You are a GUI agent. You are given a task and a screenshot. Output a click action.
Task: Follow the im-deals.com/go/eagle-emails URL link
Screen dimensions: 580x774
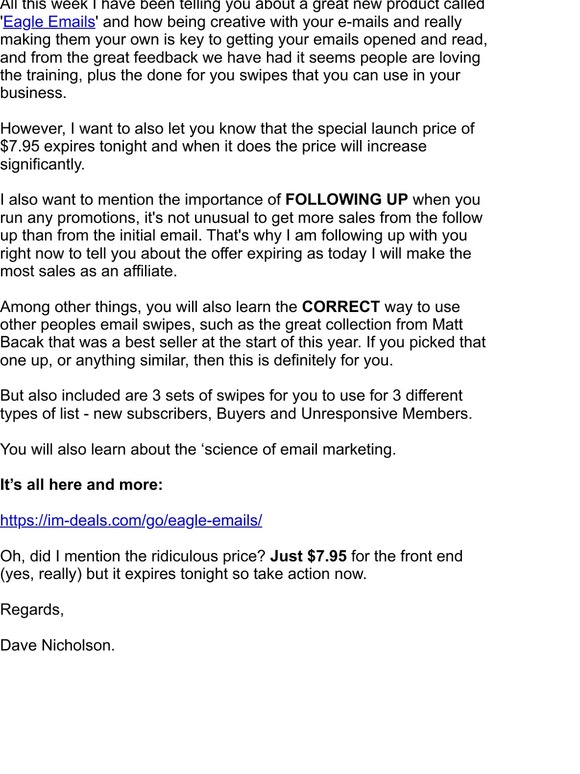pos(131,520)
